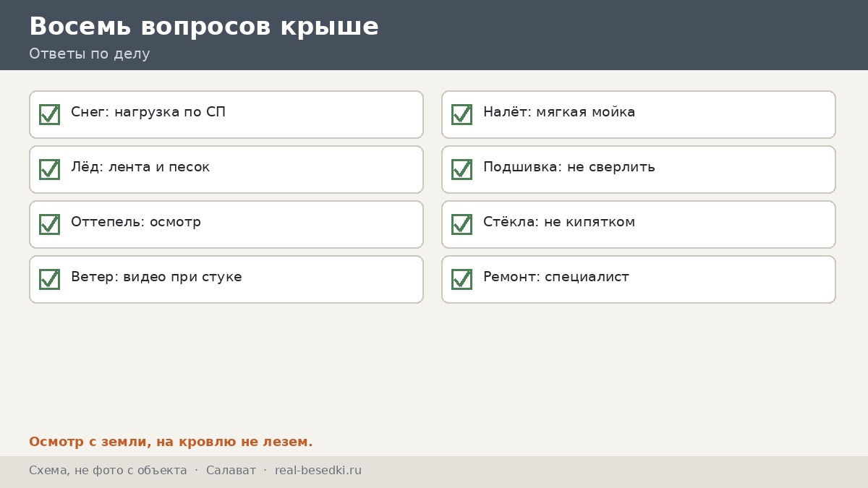Click the subtitle Ответы по делу
The image size is (868, 488).
click(90, 54)
